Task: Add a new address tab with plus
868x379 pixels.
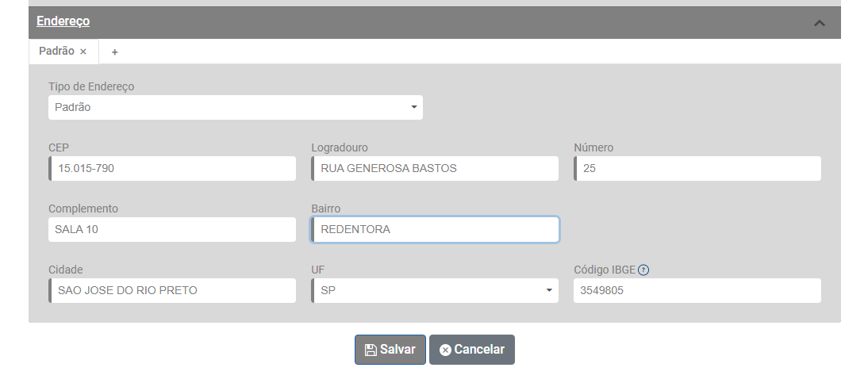Action: pyautogui.click(x=115, y=52)
